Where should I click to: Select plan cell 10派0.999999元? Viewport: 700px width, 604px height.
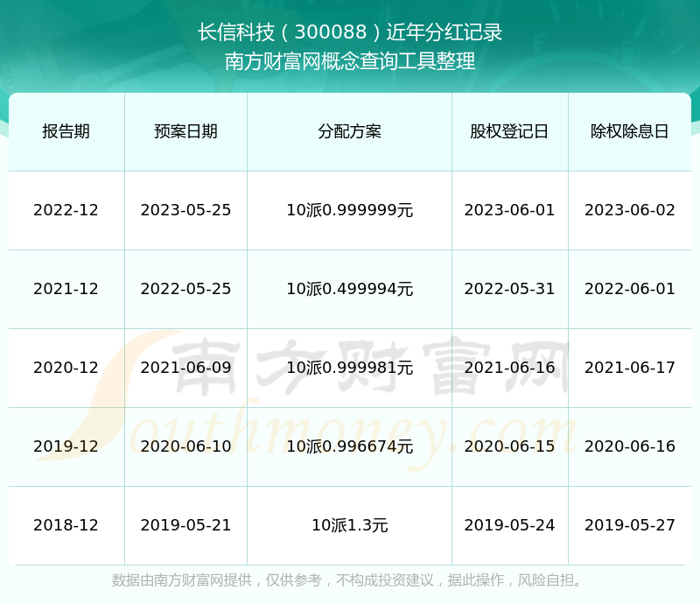click(x=349, y=210)
